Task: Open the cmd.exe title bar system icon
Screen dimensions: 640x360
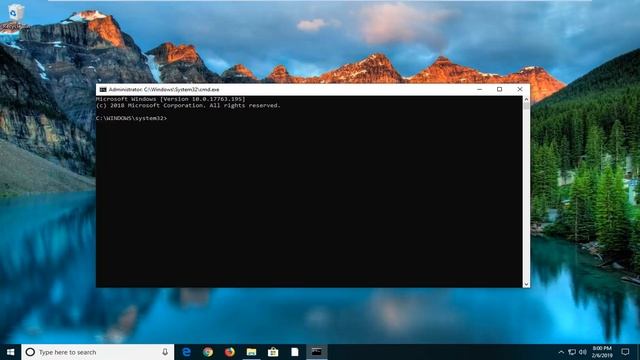Action: point(103,89)
